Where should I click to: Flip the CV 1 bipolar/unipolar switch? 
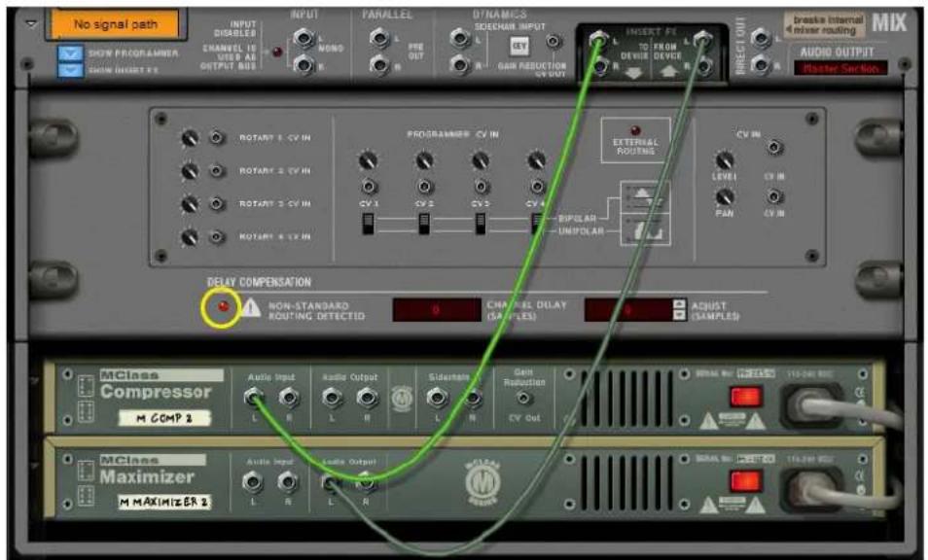coord(368,224)
